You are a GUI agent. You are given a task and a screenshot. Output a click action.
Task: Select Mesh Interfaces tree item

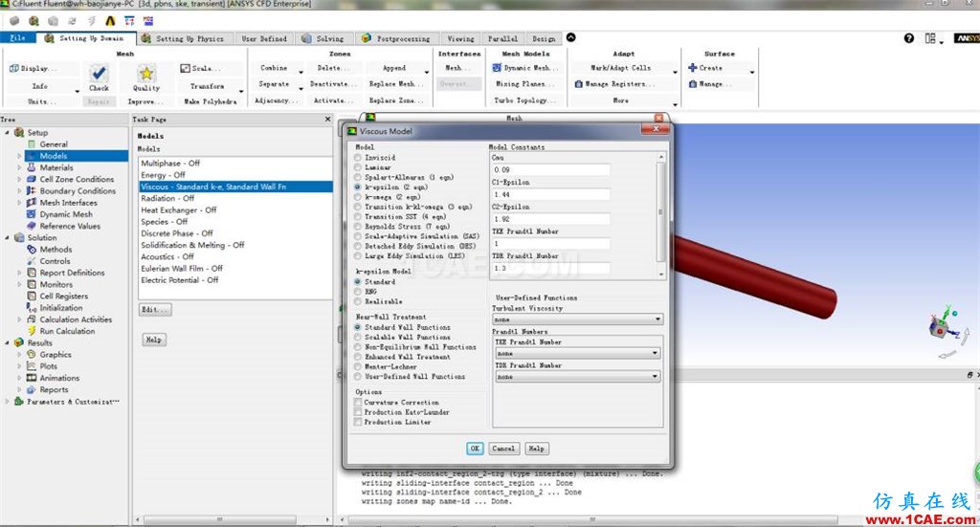[x=68, y=203]
